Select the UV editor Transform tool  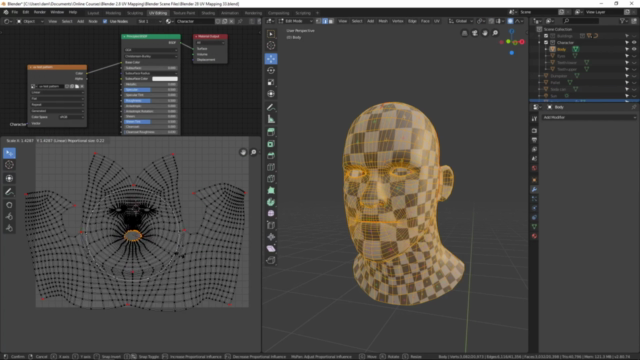tap(9, 178)
